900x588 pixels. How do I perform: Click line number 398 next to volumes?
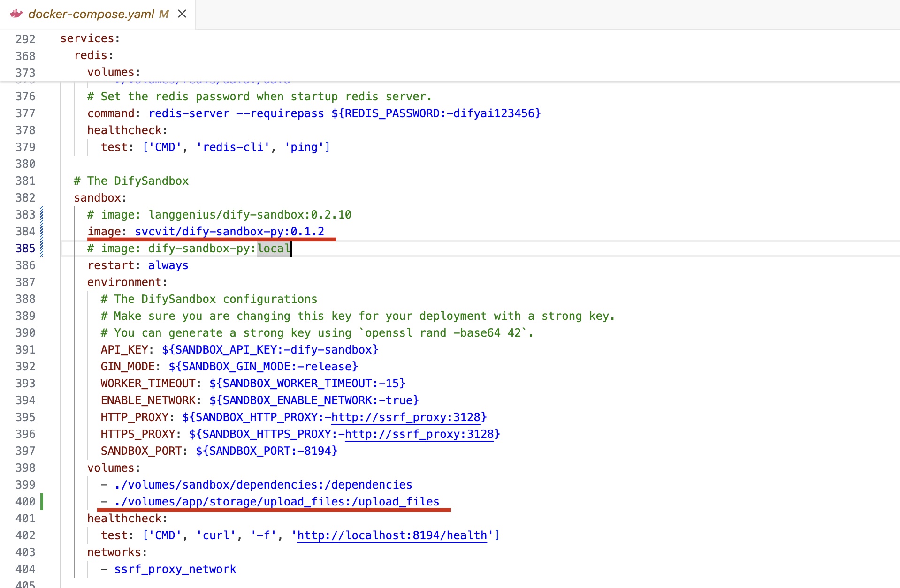pos(25,468)
